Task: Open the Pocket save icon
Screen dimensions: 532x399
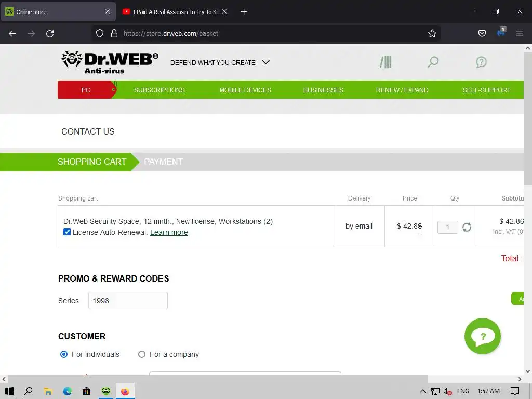Action: [x=482, y=33]
